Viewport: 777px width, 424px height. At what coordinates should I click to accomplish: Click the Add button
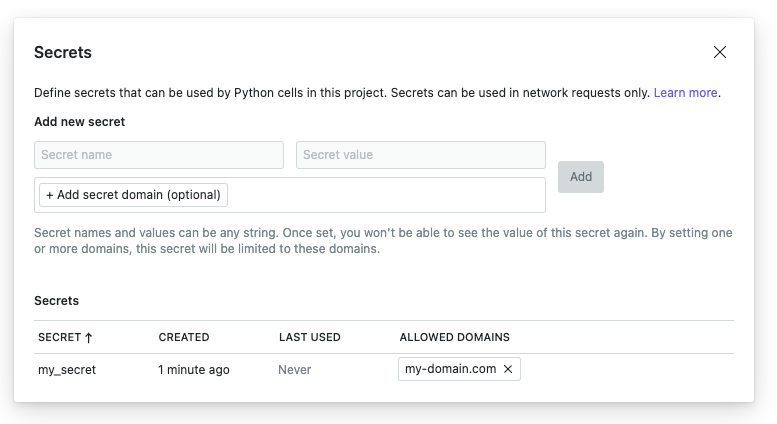(581, 177)
